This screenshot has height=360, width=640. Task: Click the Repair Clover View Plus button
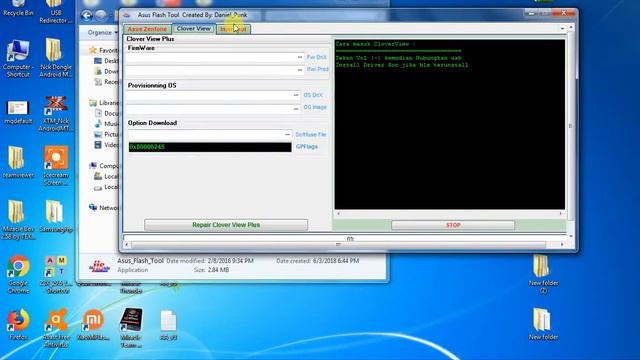(226, 225)
